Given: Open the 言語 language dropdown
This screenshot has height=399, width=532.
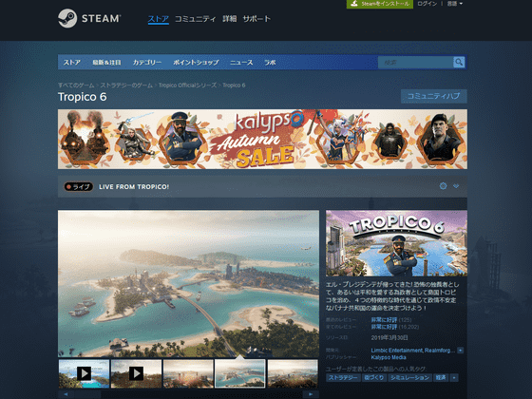Looking at the screenshot, I should (x=454, y=4).
